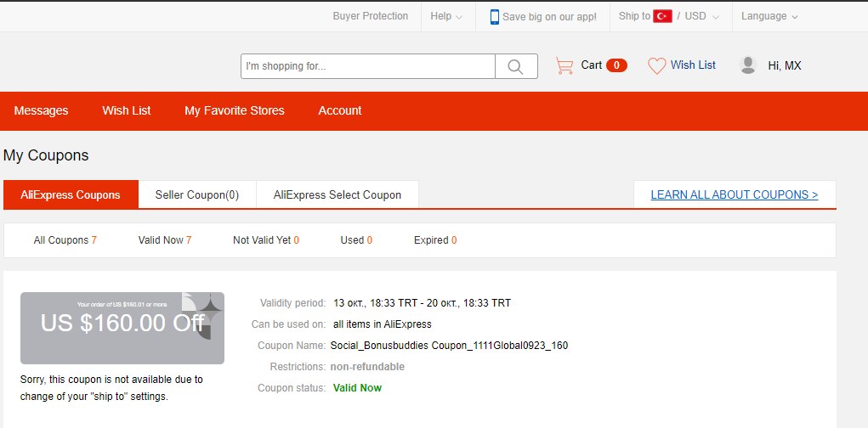Click the all items in AliExpress text
Screen dimensions: 868x428
point(382,324)
